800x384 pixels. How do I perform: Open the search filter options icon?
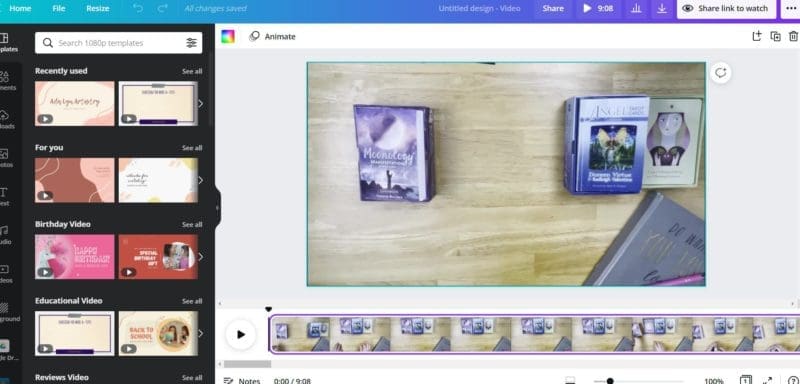pos(191,43)
